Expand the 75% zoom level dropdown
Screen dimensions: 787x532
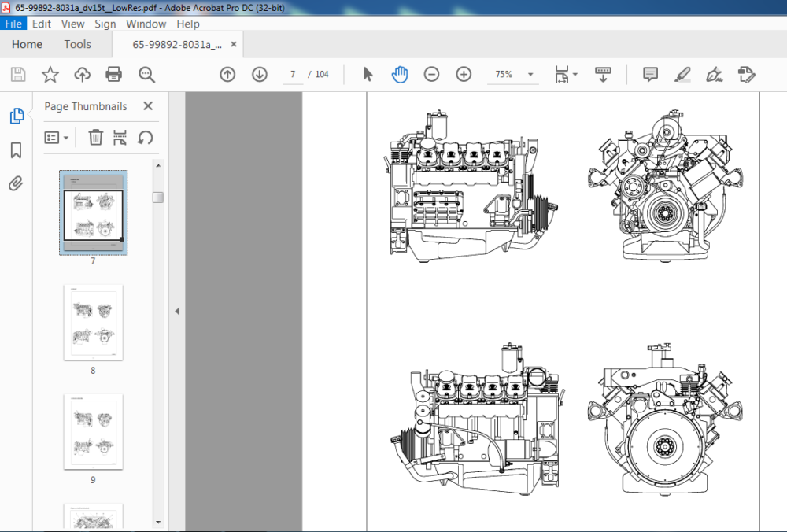(530, 74)
